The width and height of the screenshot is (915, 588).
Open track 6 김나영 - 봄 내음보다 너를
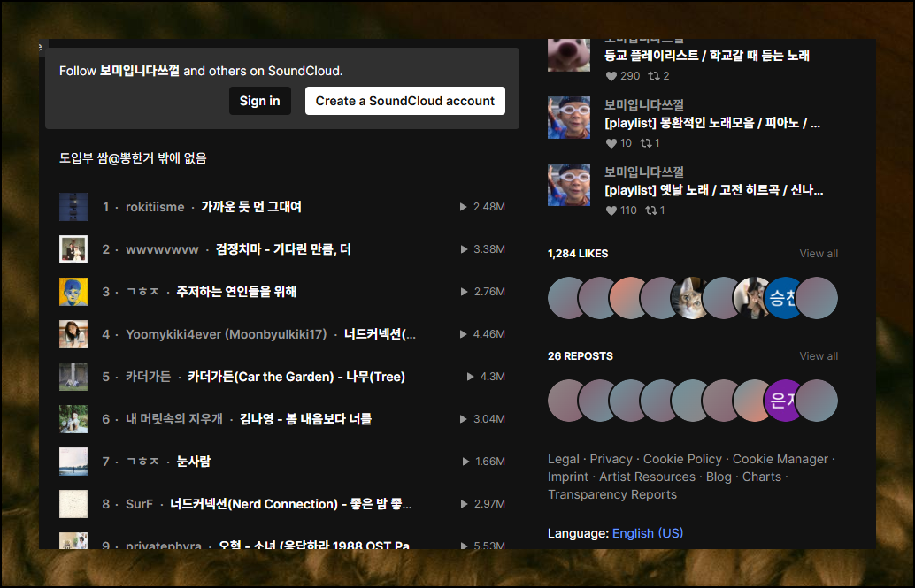[306, 418]
